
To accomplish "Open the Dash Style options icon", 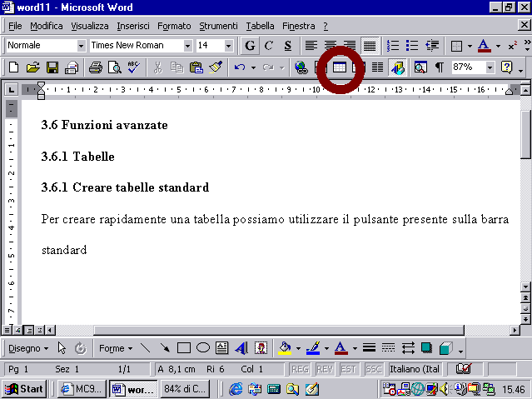I will pos(388,348).
